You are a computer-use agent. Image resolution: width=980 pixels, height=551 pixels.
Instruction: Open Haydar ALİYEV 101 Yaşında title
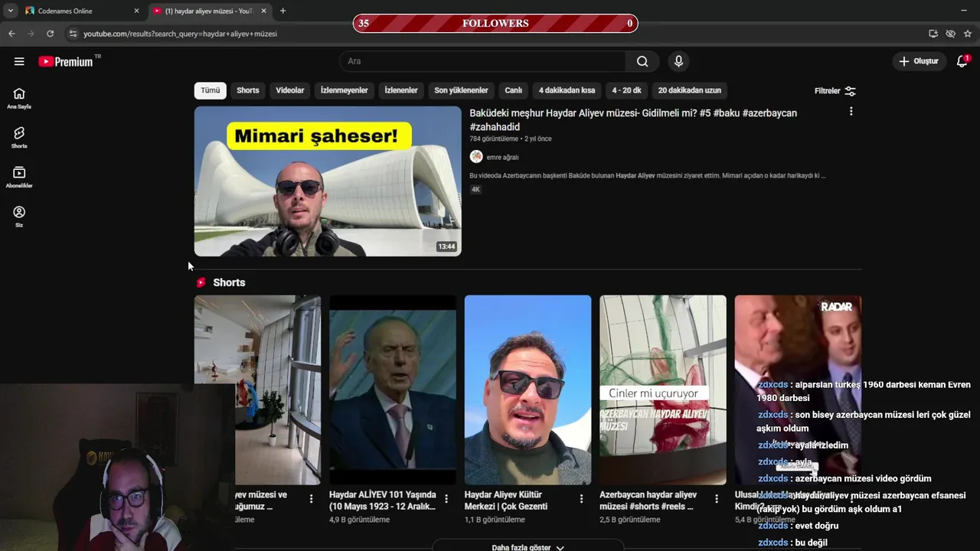[383, 500]
